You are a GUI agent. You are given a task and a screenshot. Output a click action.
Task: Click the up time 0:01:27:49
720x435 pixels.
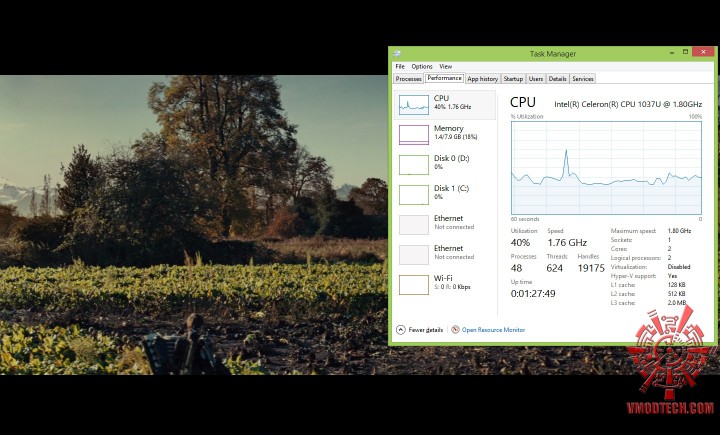pyautogui.click(x=533, y=294)
